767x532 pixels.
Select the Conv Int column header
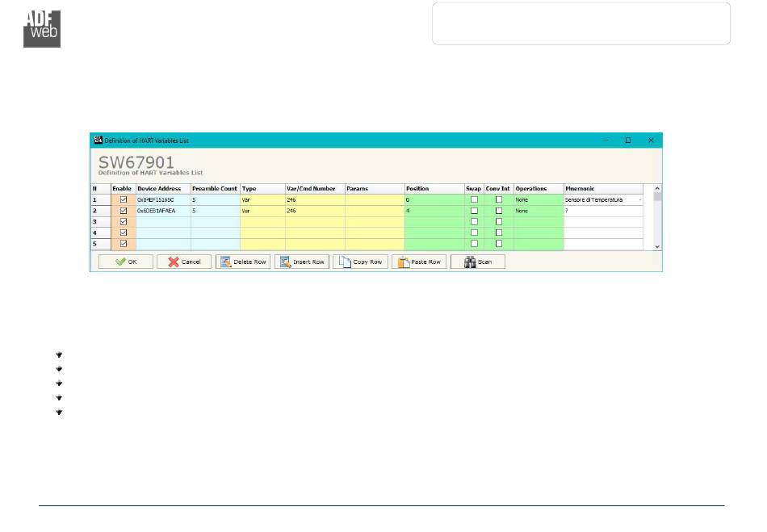[498, 189]
